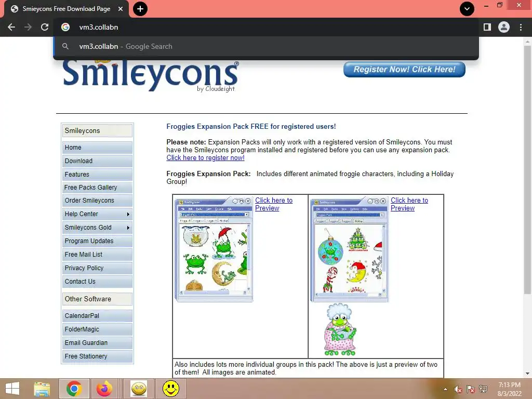Click the 'Click here to register now!' link

coord(205,158)
